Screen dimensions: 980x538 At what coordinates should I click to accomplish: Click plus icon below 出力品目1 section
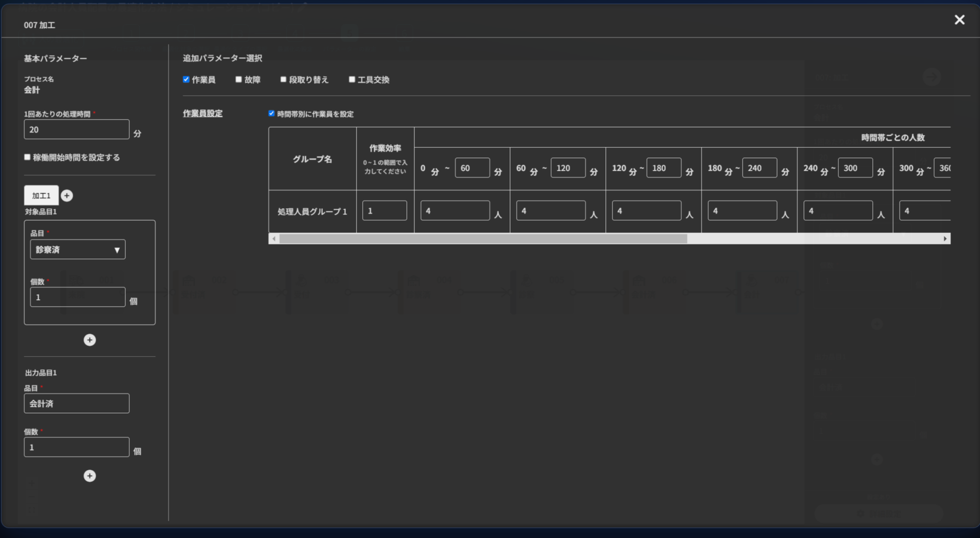(x=89, y=476)
